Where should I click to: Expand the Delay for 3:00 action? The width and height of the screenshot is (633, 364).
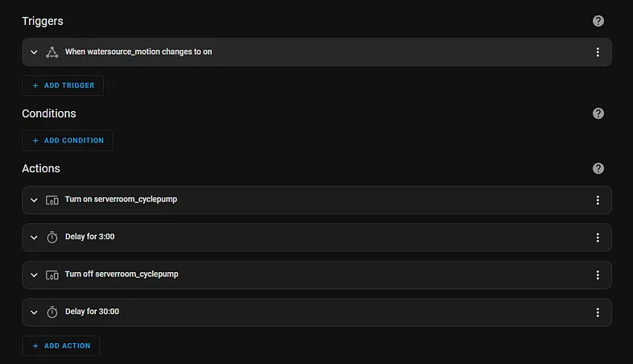[x=34, y=238]
